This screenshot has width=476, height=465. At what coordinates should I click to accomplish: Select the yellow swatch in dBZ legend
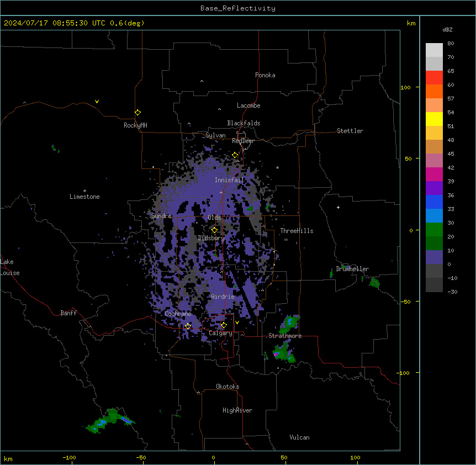click(434, 119)
